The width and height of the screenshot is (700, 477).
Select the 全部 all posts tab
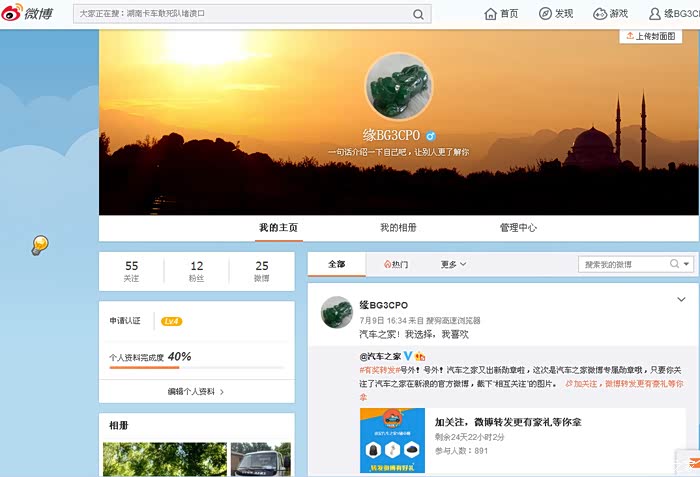pos(337,264)
